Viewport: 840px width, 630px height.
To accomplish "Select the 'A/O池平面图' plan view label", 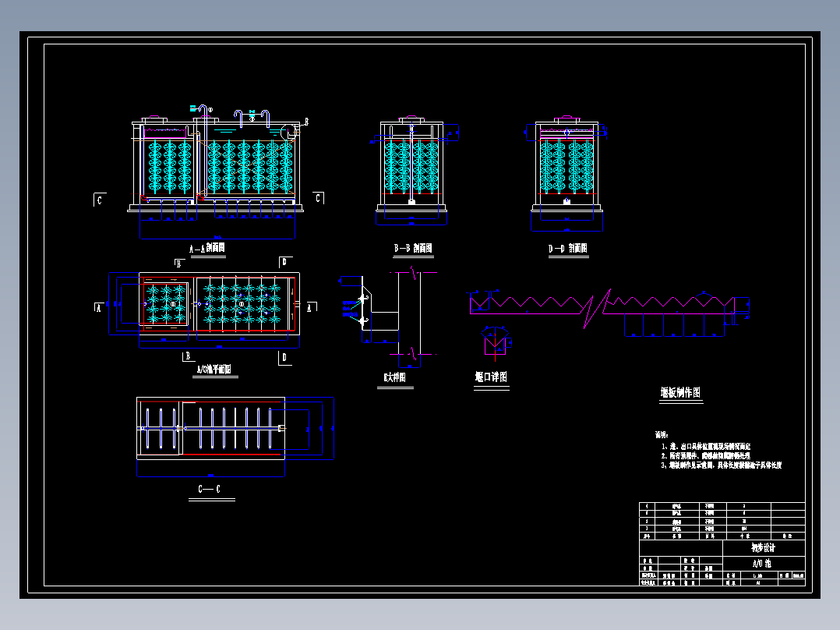I will click(214, 370).
